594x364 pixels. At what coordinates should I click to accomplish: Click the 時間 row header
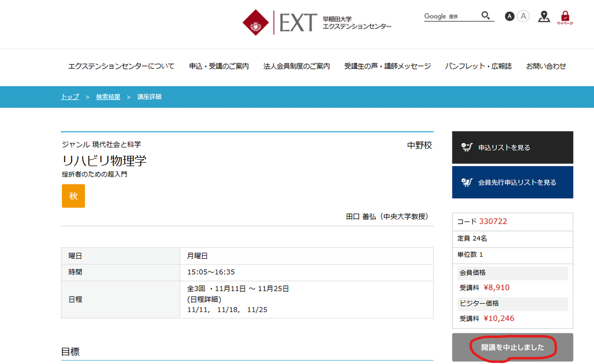120,272
